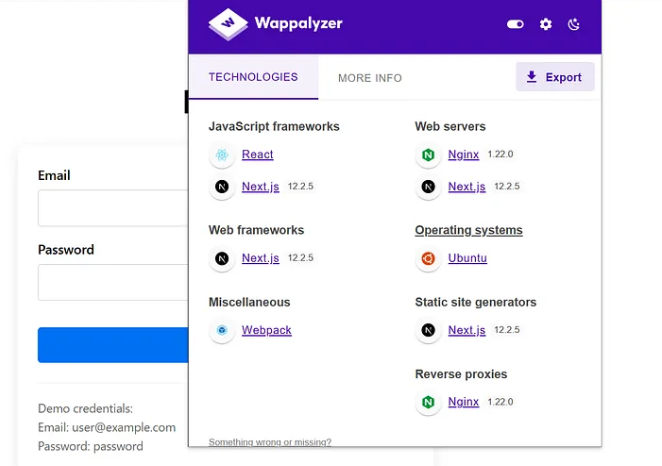Click the 'Demo credentials:' text
The width and height of the screenshot is (662, 466).
click(x=85, y=408)
